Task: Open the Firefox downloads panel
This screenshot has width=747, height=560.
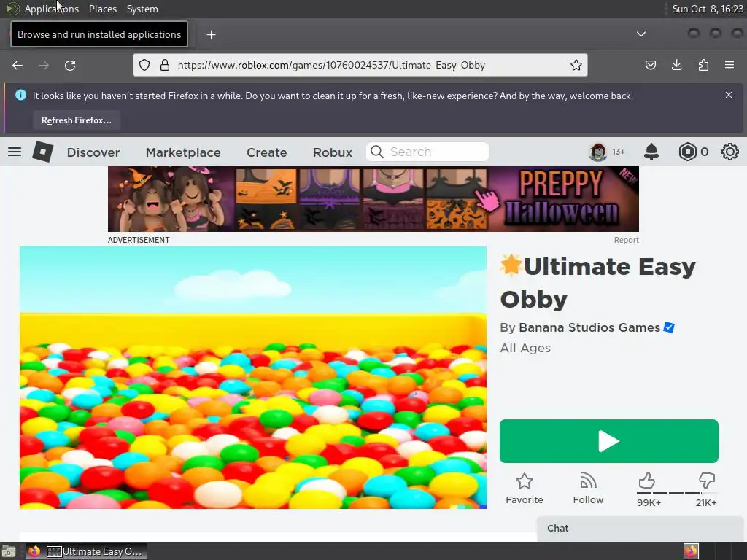Action: click(x=676, y=65)
